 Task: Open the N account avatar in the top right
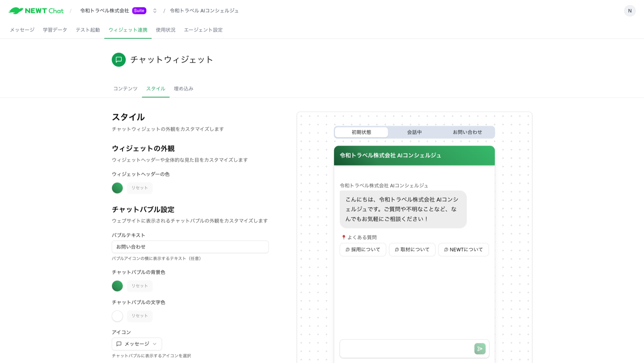coord(629,10)
